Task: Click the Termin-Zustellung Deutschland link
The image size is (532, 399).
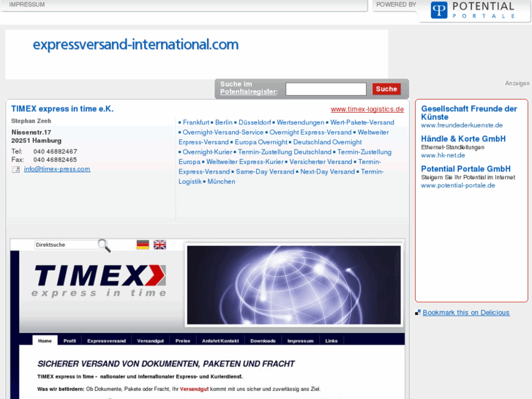Action: point(285,152)
